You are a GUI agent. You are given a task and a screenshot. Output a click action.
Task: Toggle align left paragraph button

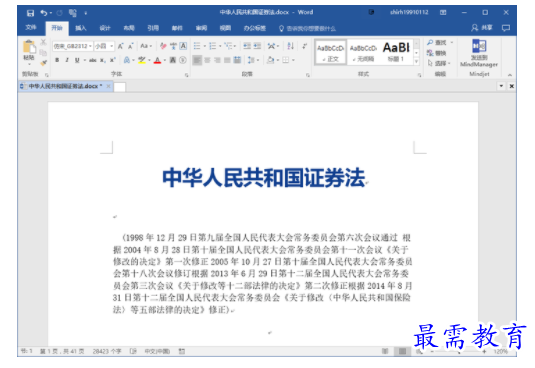pyautogui.click(x=197, y=60)
